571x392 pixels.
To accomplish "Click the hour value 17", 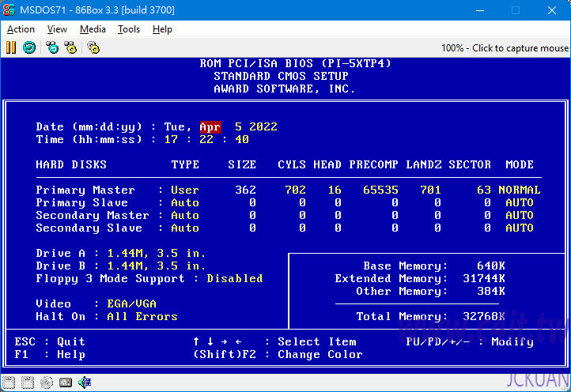I will tap(171, 139).
